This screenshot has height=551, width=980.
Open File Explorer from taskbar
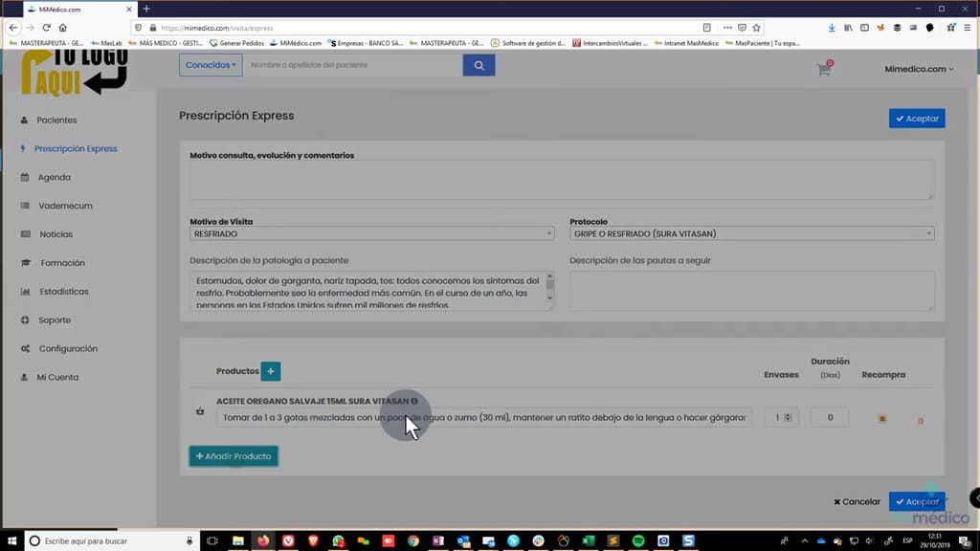pos(238,540)
